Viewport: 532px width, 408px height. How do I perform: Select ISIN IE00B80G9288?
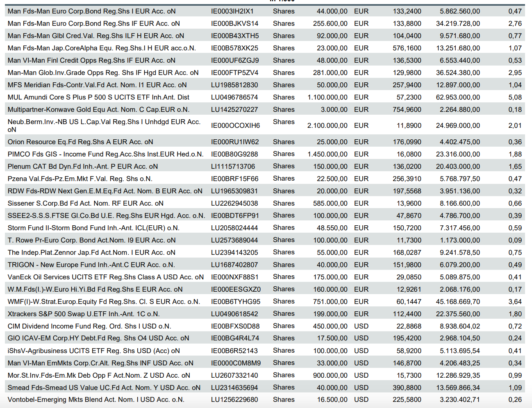pos(235,154)
